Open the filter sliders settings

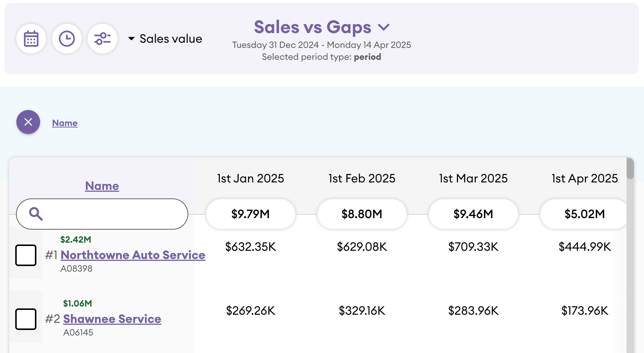103,39
